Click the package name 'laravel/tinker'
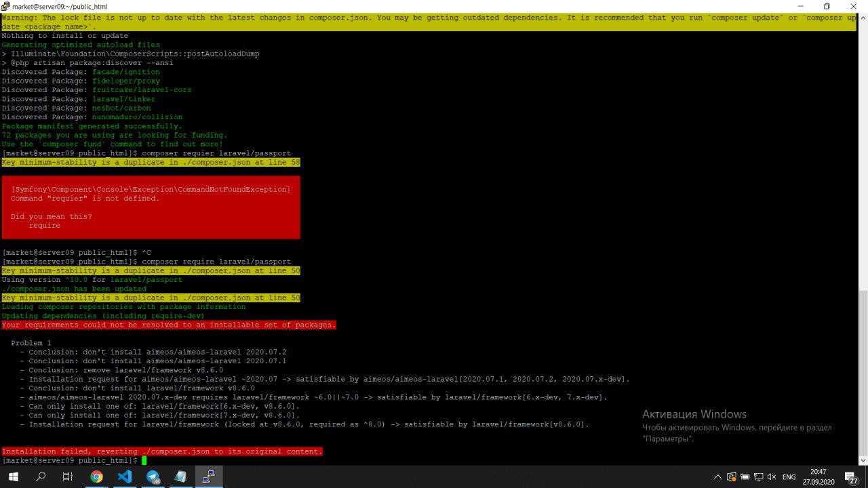 click(x=123, y=99)
